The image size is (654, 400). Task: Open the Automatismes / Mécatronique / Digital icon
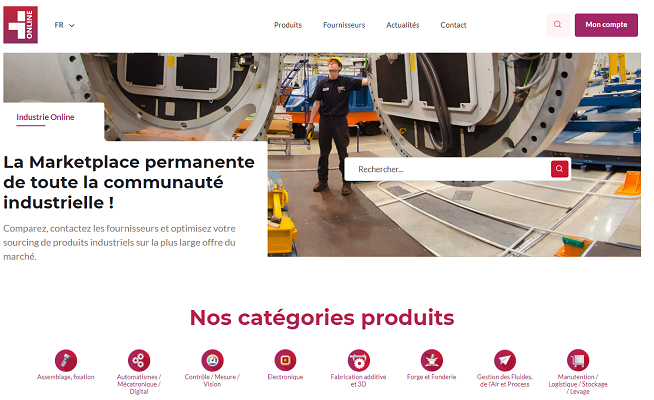(x=139, y=360)
